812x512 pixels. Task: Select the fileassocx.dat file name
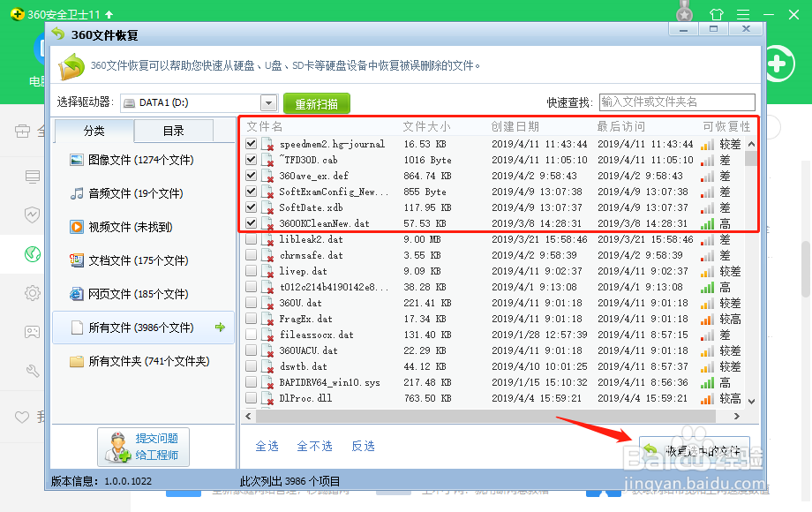[316, 335]
